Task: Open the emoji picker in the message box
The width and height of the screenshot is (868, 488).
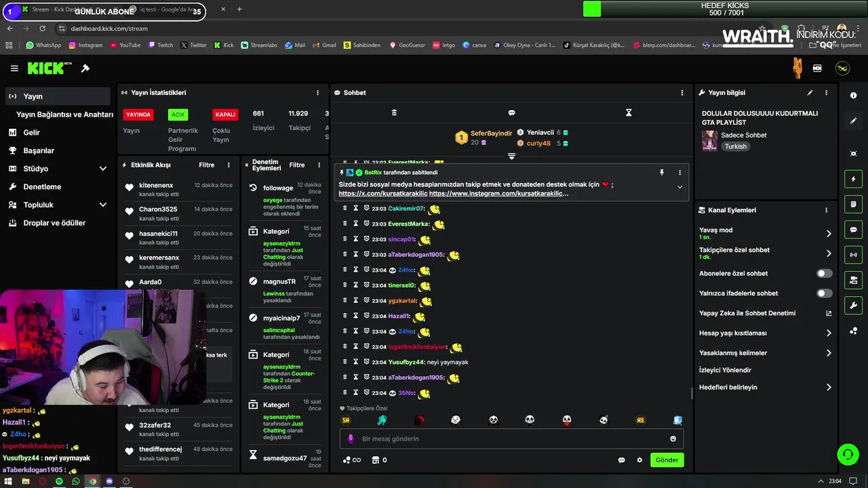Action: point(673,439)
